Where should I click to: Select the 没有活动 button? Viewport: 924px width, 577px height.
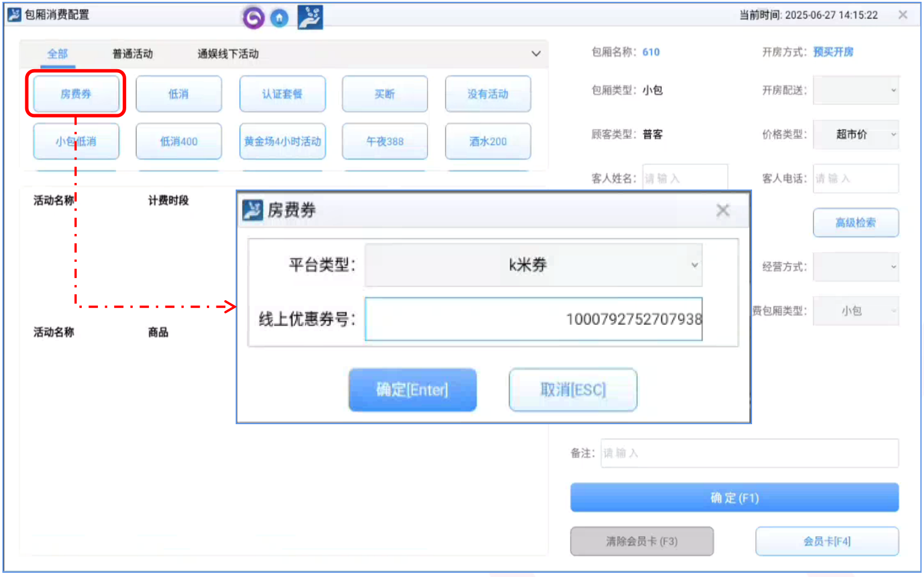[x=488, y=94]
